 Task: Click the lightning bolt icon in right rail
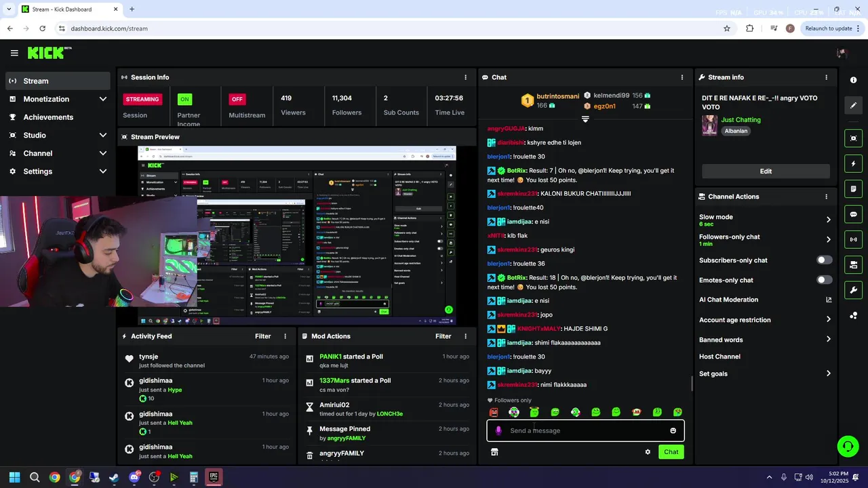click(x=853, y=163)
